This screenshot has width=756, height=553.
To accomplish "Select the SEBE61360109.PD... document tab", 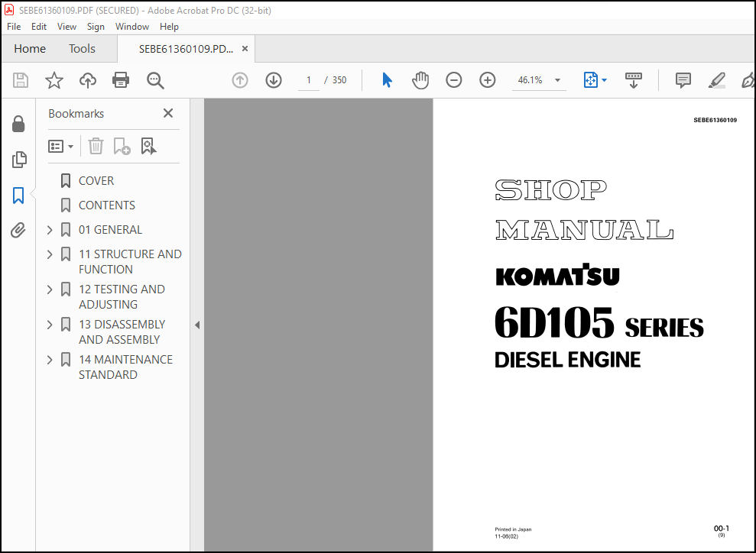I will [186, 49].
